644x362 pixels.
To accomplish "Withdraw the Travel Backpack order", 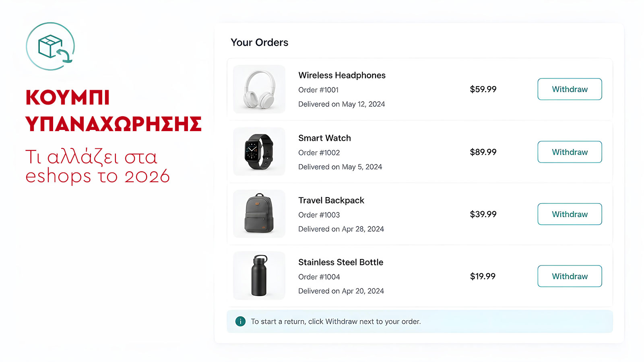I will click(570, 214).
